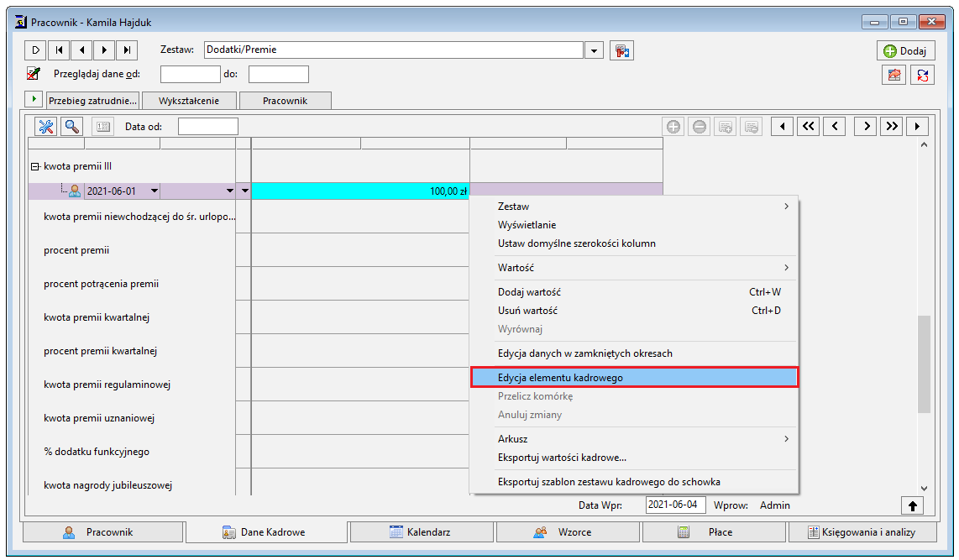Choose Edycja elementu kadrowego

634,378
